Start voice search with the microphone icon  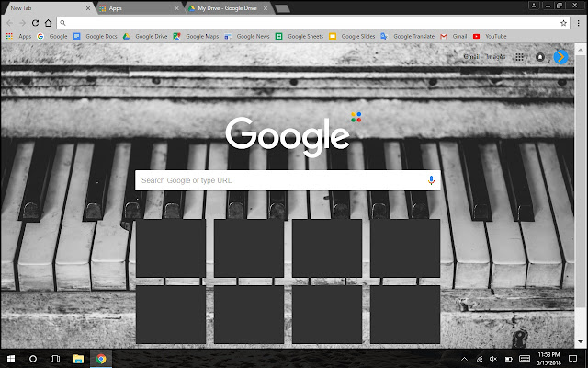point(431,180)
